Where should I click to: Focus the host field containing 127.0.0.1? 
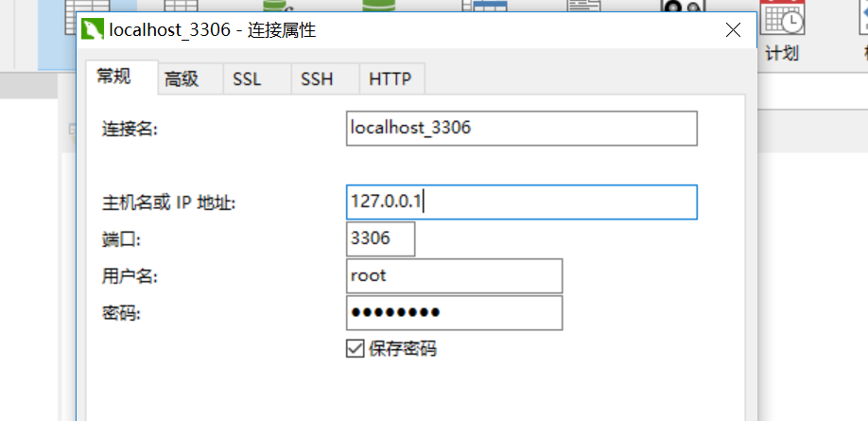pyautogui.click(x=522, y=202)
